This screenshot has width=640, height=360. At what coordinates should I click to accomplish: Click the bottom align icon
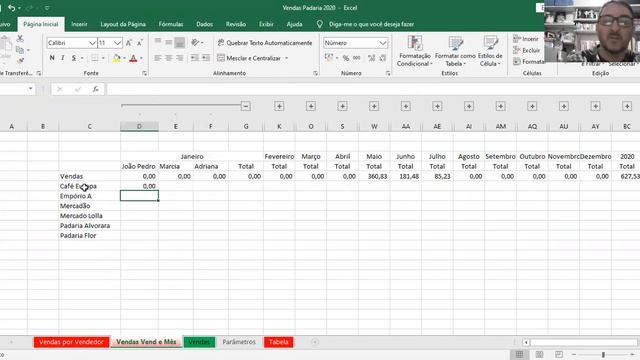(180, 42)
